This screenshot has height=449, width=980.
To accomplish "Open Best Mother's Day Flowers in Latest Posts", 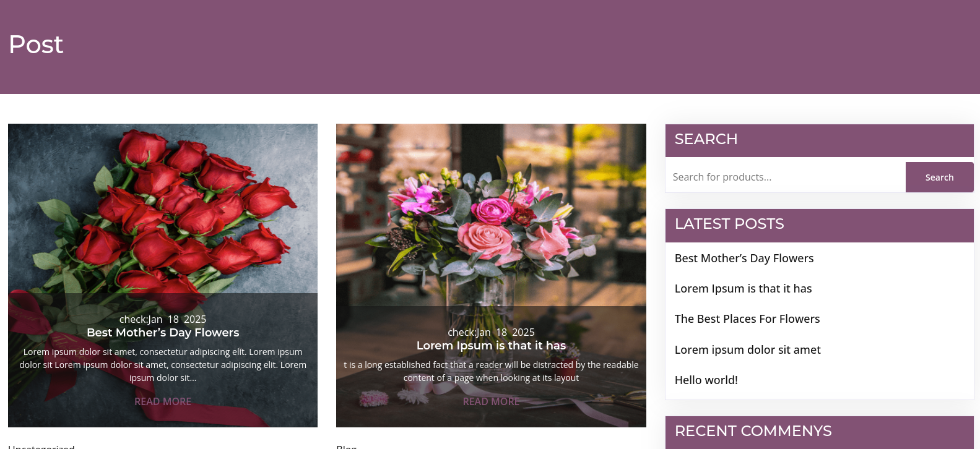I will point(744,259).
